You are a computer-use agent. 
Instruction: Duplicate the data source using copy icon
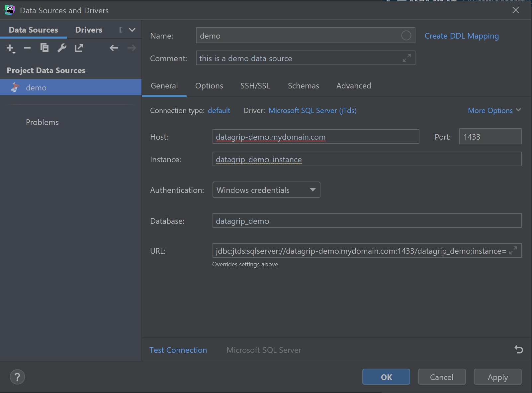point(44,48)
